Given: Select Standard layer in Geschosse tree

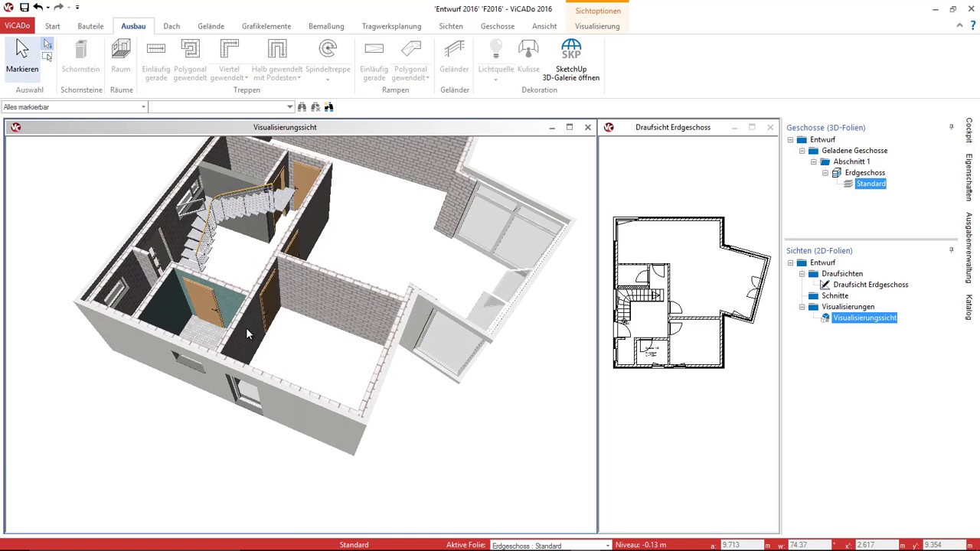Looking at the screenshot, I should coord(871,184).
